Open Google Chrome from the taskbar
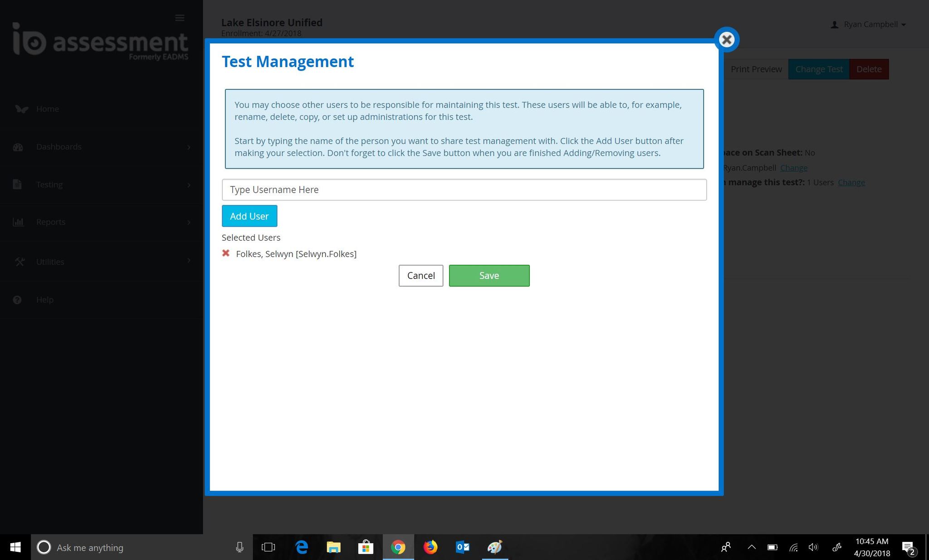 pyautogui.click(x=398, y=547)
